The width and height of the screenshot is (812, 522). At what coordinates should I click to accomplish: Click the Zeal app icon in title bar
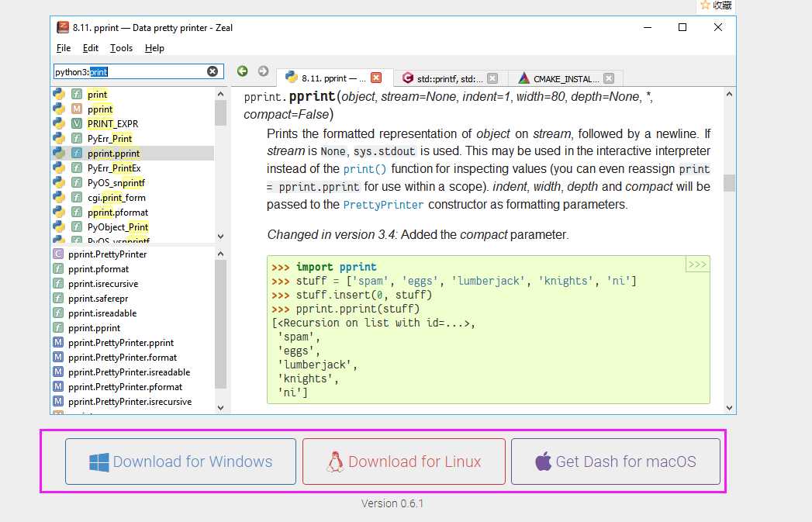pyautogui.click(x=63, y=27)
